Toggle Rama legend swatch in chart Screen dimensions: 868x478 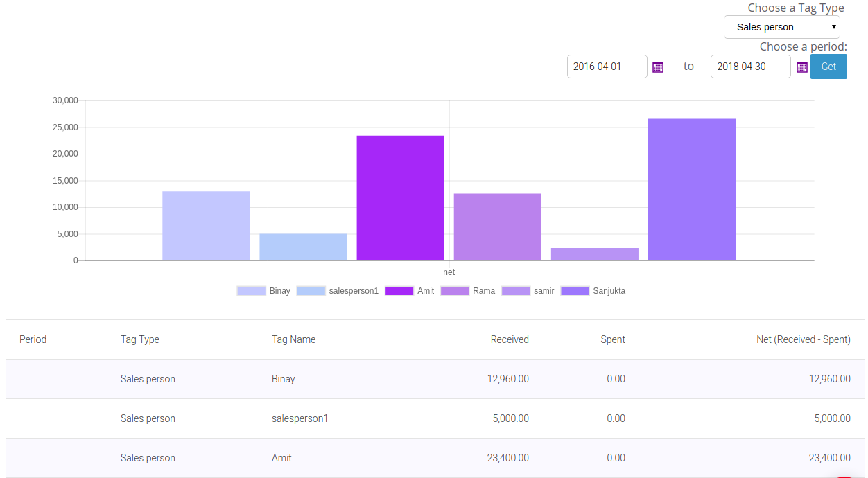pyautogui.click(x=455, y=291)
